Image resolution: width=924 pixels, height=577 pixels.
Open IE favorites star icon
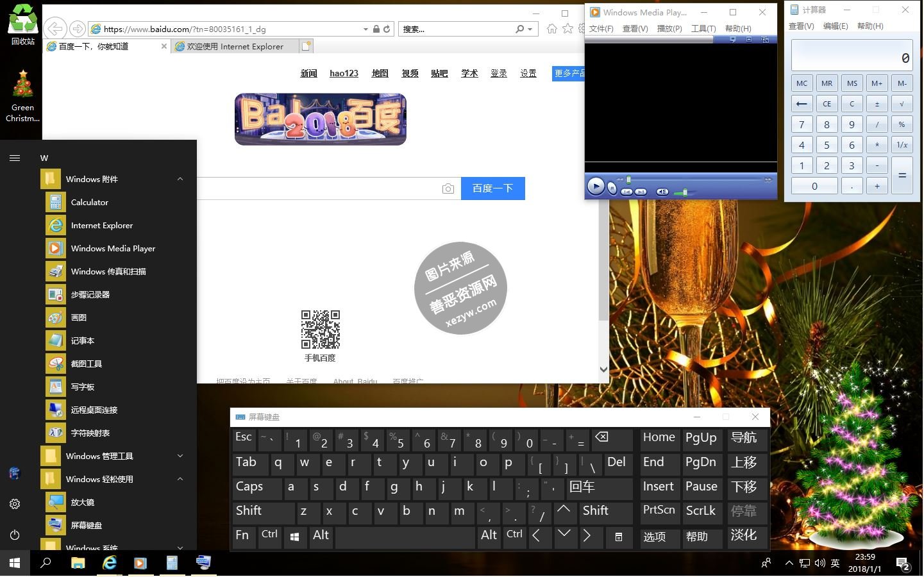(567, 28)
